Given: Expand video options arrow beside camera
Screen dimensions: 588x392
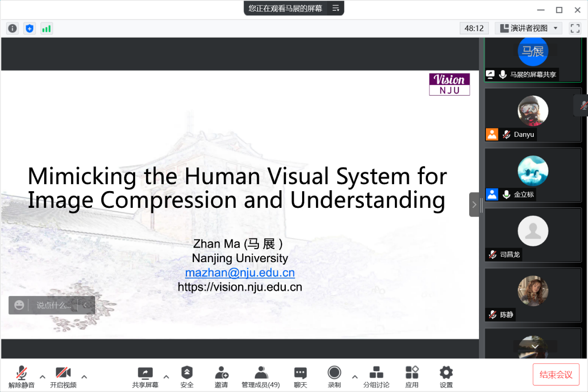Looking at the screenshot, I should pyautogui.click(x=84, y=376).
